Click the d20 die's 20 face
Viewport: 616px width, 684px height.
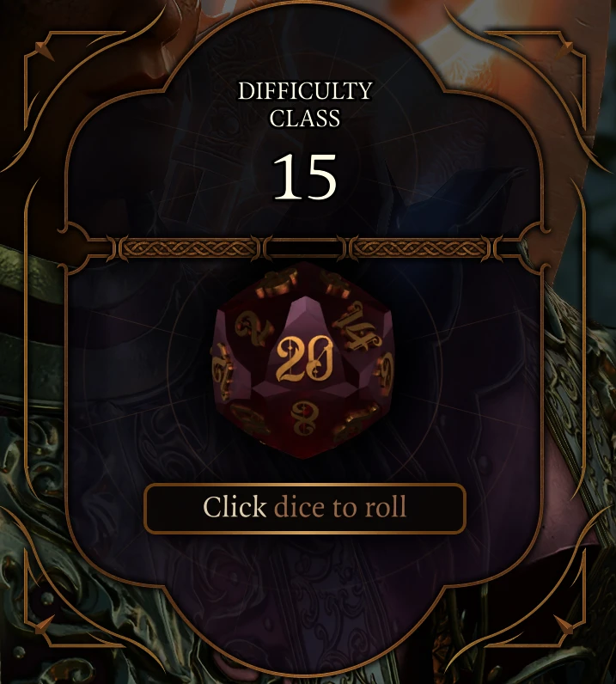304,358
